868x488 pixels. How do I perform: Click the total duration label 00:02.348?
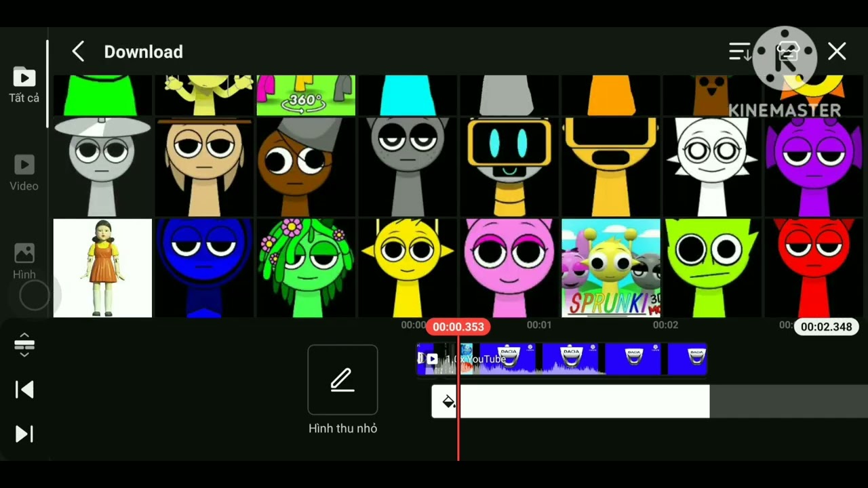(x=826, y=327)
